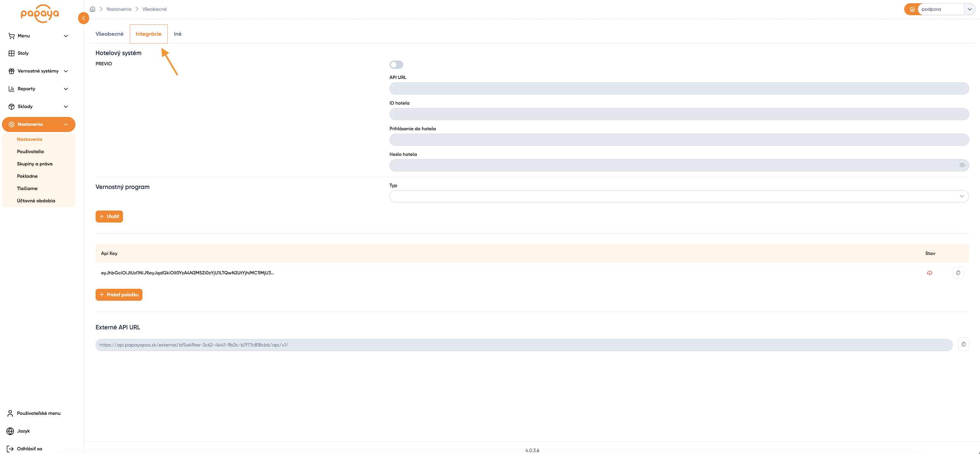Screen dimensions: 980x454
Task: Open Skupiny a práva in the sidebar
Action: tap(35, 164)
